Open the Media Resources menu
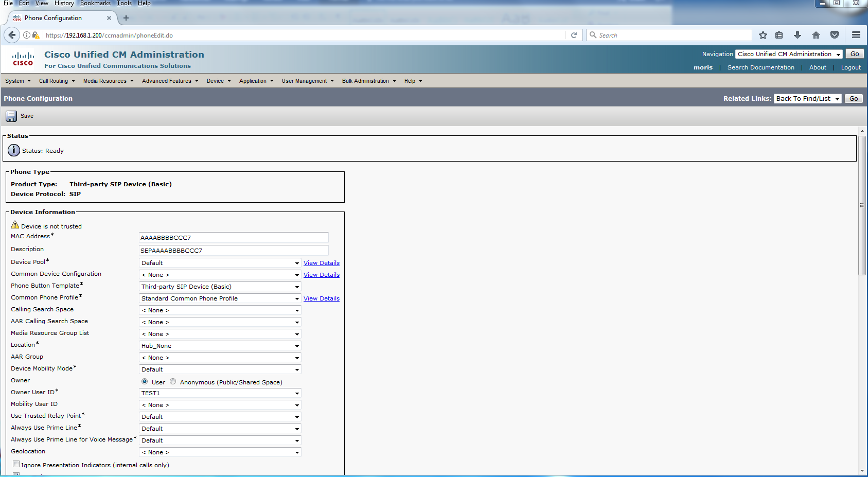Image resolution: width=868 pixels, height=477 pixels. pyautogui.click(x=109, y=81)
